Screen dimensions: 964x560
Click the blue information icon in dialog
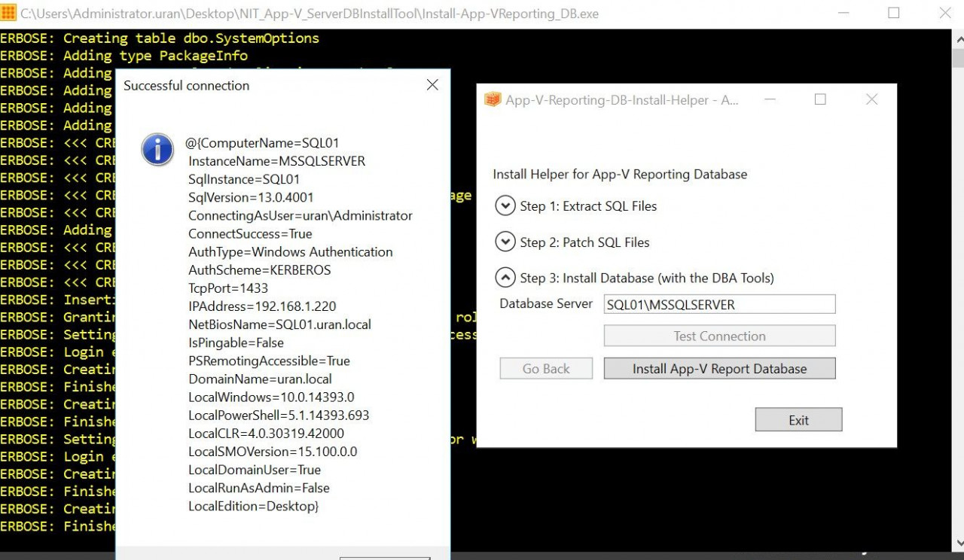[157, 149]
